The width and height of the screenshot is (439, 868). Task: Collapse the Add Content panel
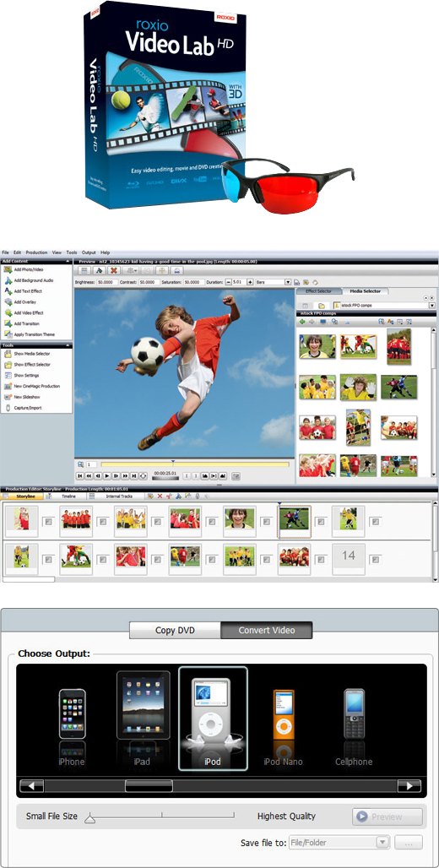(x=67, y=261)
